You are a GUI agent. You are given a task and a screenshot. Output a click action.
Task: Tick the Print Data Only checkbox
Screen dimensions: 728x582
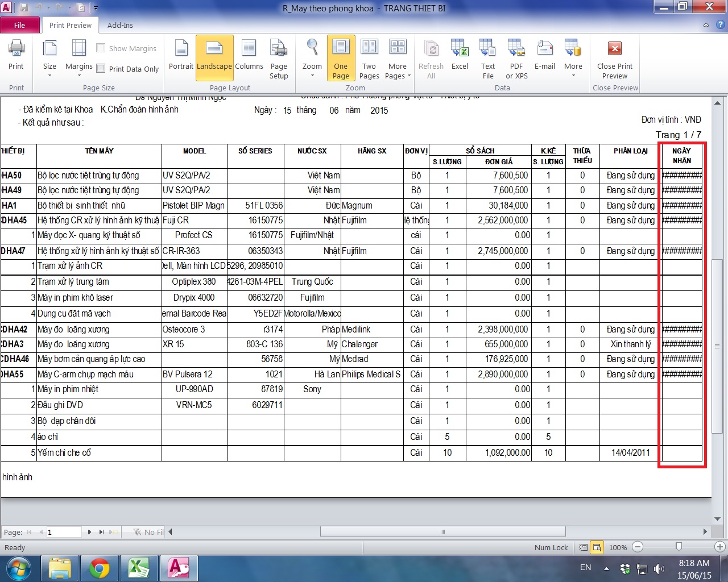[101, 69]
